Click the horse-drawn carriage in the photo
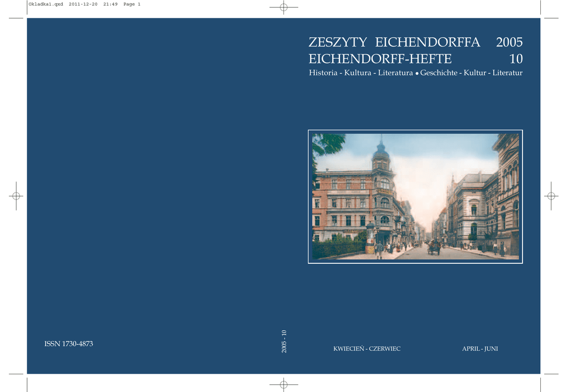 click(x=433, y=248)
